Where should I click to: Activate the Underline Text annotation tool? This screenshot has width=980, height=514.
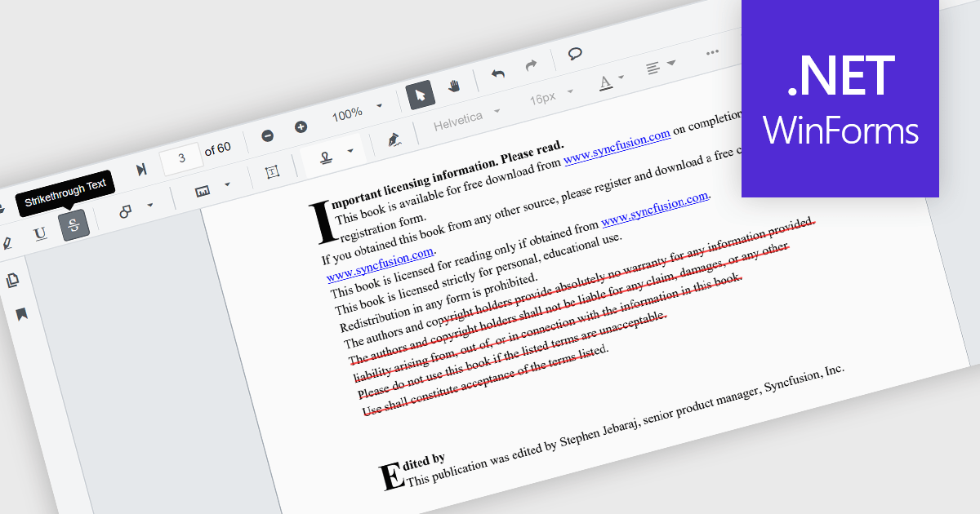[x=40, y=233]
